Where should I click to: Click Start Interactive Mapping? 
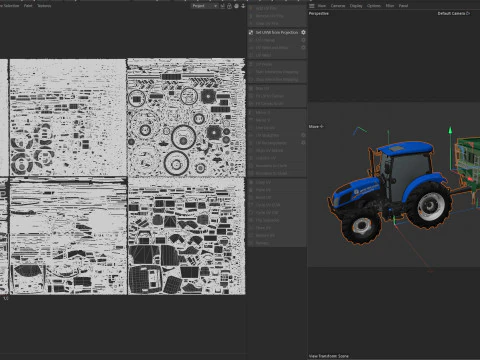(277, 72)
